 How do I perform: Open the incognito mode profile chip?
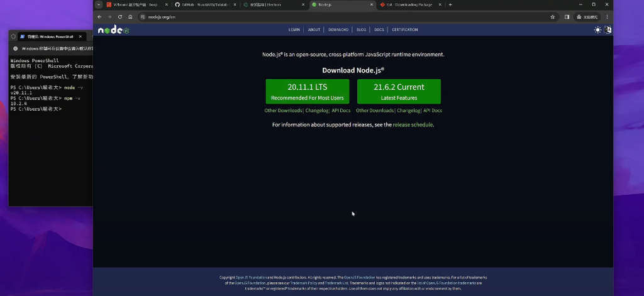[x=587, y=17]
